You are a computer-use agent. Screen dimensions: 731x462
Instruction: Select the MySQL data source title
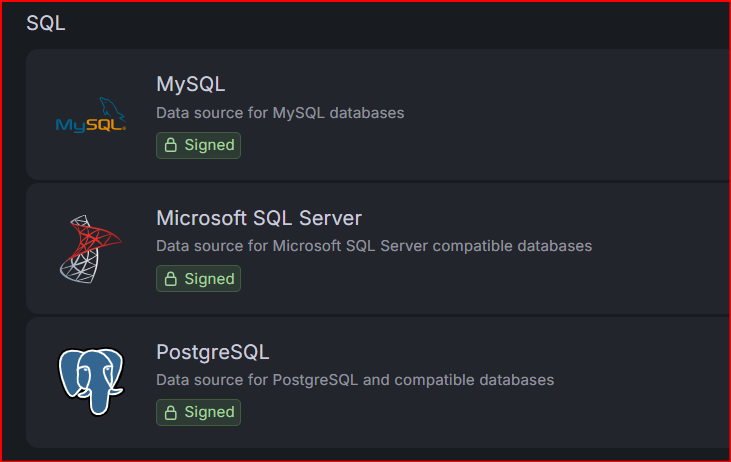[x=191, y=85]
